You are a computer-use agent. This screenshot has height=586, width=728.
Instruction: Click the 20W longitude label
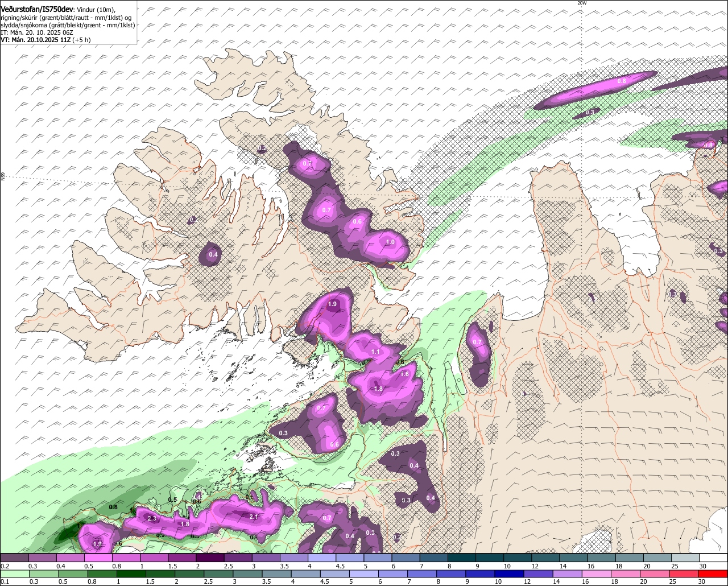(x=581, y=3)
